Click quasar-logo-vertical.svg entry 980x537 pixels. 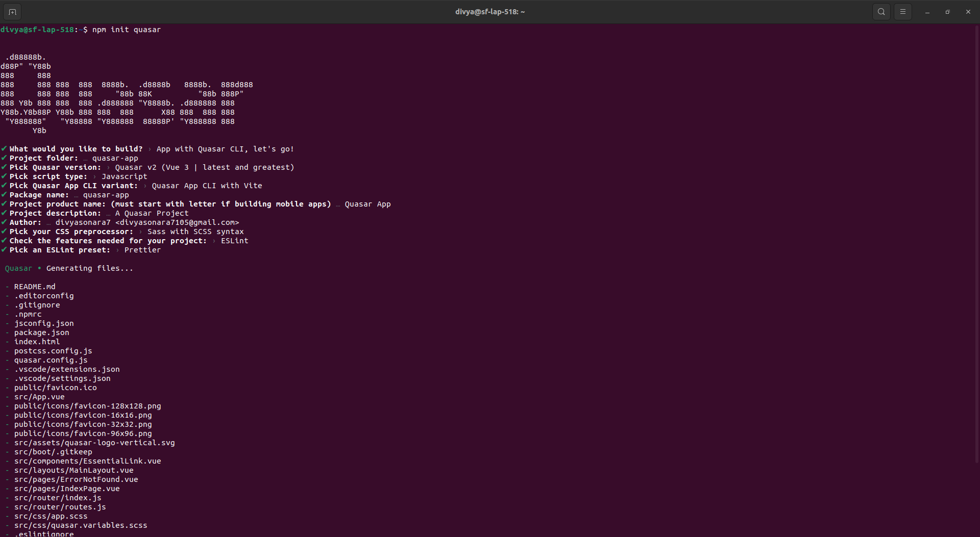(94, 443)
